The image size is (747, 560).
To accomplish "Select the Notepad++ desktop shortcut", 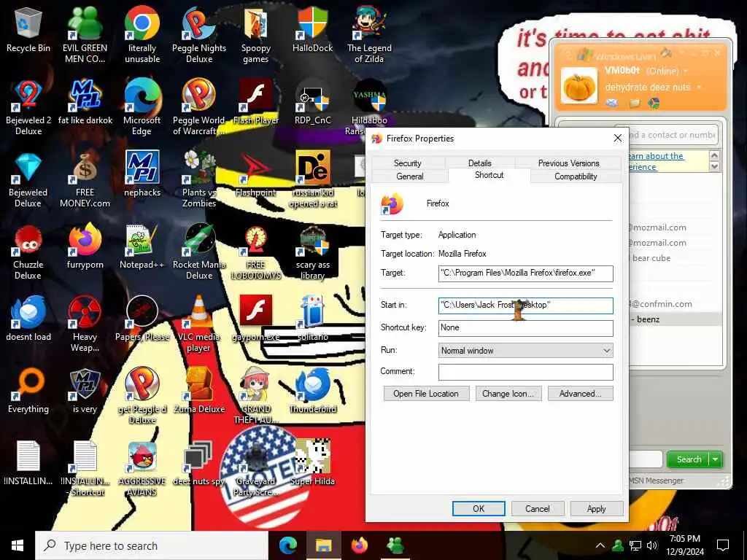I will tap(142, 246).
